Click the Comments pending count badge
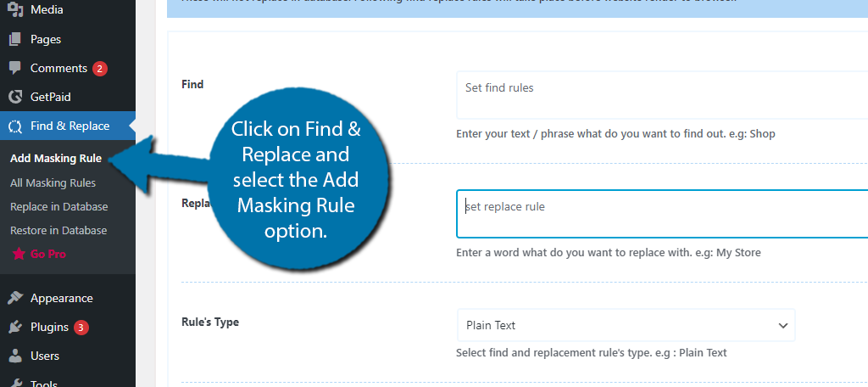Screen dimensions: 868x387 pos(100,69)
